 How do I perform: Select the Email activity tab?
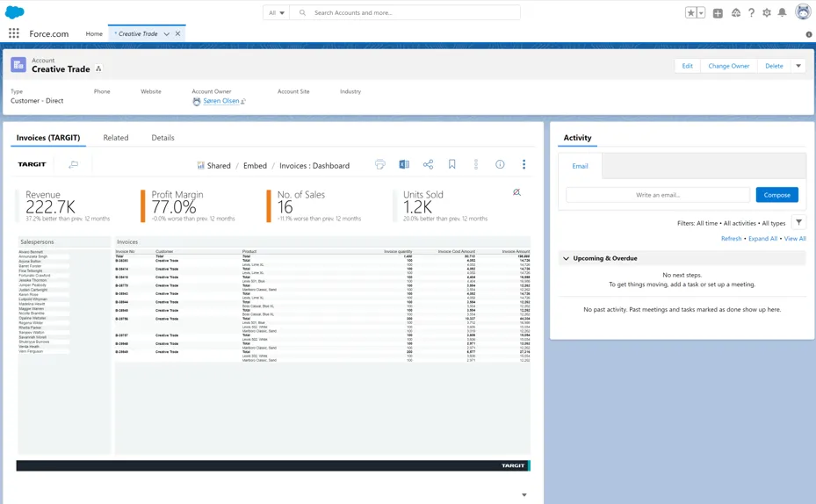[x=580, y=166]
